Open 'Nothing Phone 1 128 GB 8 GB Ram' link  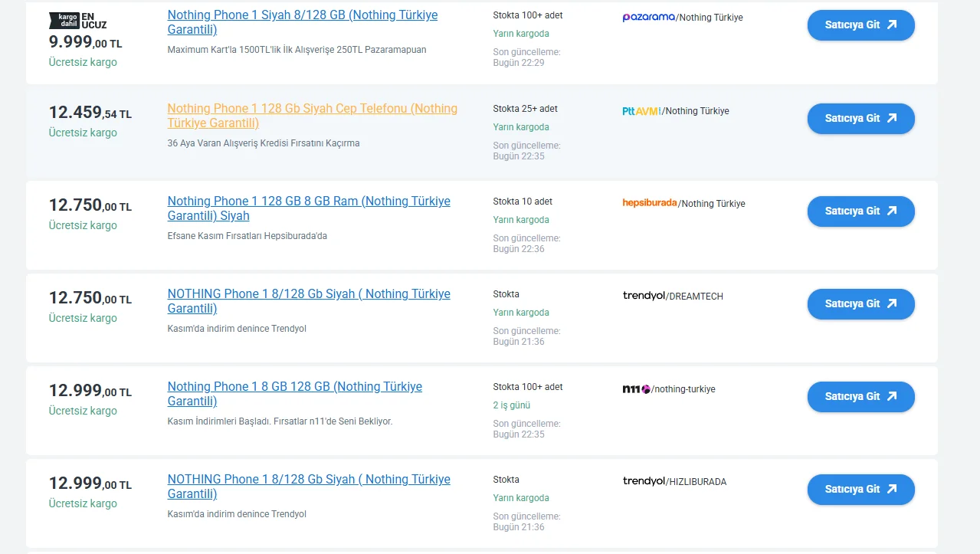pos(309,202)
